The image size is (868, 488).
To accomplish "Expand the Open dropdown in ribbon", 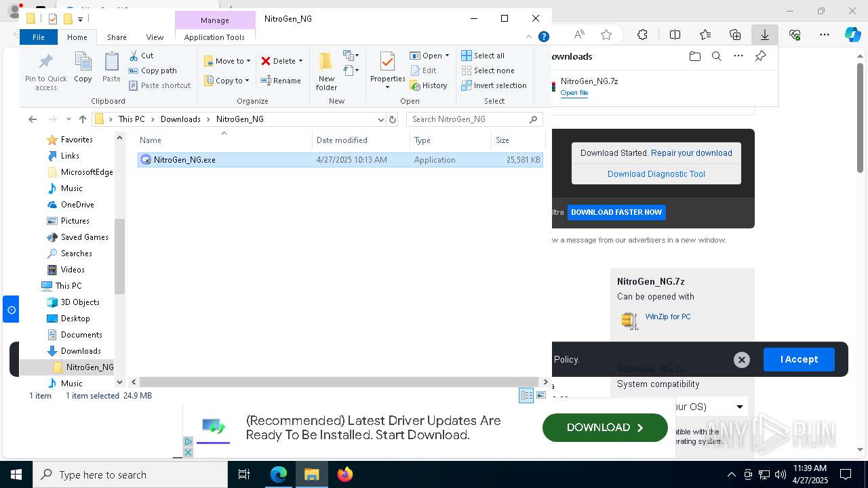I will [x=447, y=56].
